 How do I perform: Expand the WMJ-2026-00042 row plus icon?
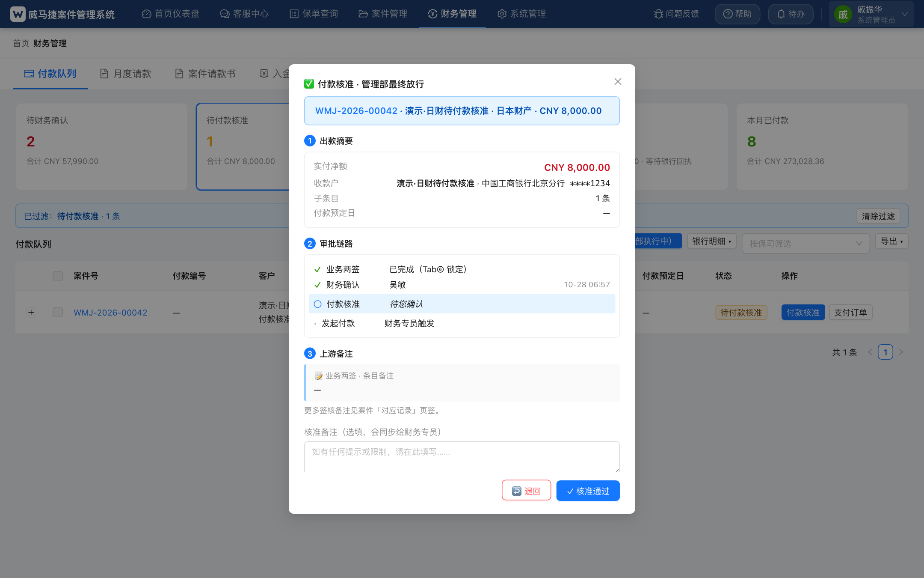click(x=31, y=312)
